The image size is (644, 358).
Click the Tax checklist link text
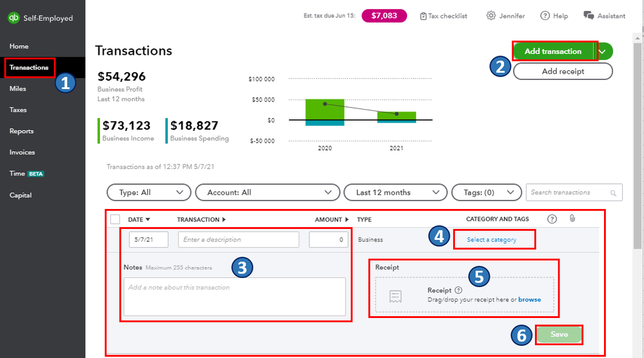[448, 16]
